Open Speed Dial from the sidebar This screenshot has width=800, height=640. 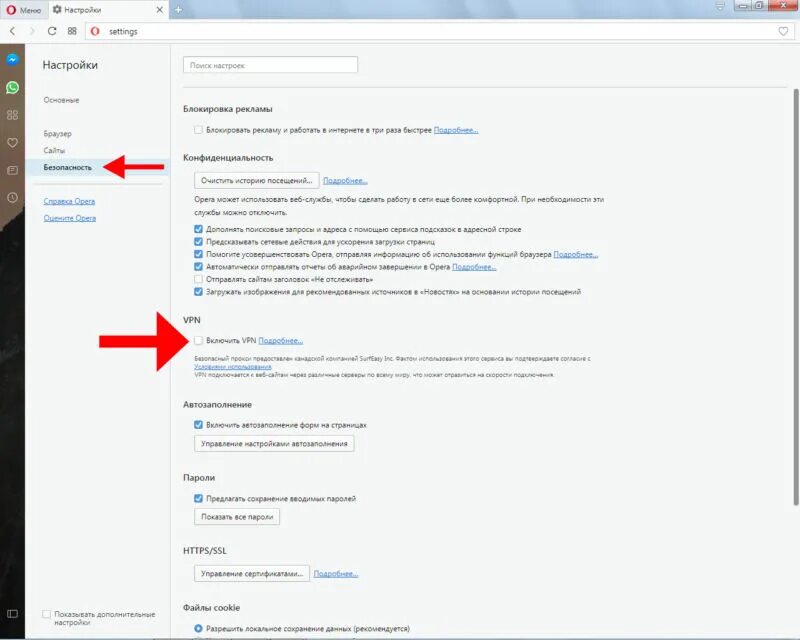12,115
